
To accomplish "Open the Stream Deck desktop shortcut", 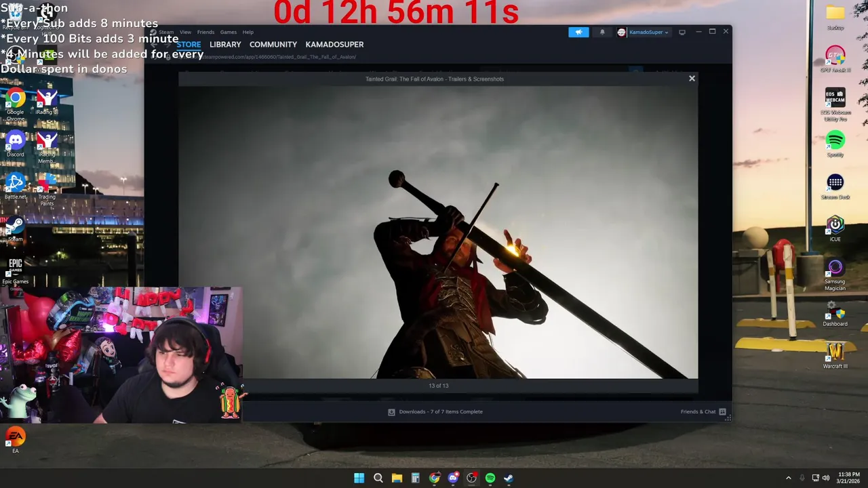I will (x=835, y=186).
